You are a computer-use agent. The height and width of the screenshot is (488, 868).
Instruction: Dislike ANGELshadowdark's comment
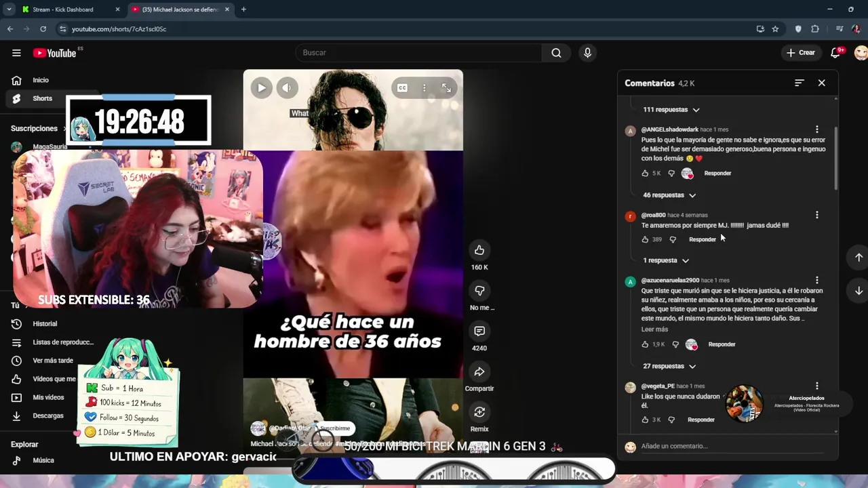pyautogui.click(x=671, y=174)
